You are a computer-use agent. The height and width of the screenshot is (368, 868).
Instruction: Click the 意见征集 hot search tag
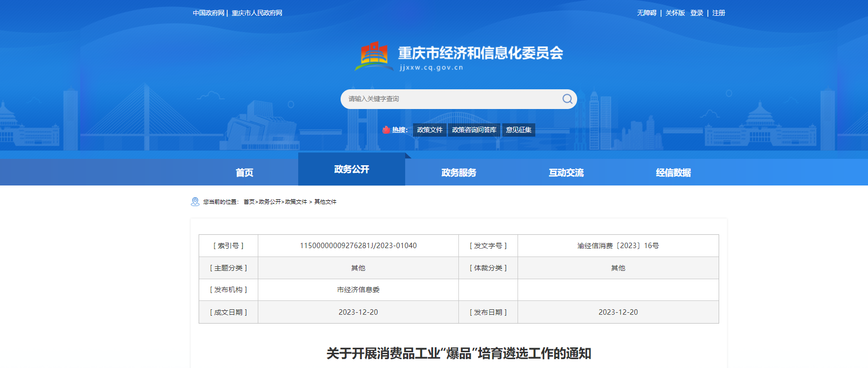tap(519, 130)
